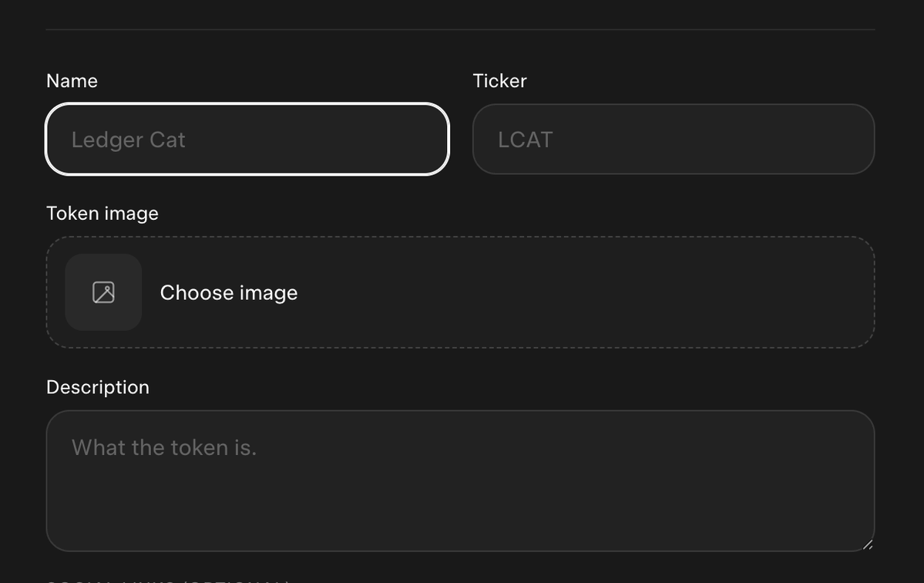Grab the Description textarea resize handle
The image size is (924, 583).
coord(868,545)
